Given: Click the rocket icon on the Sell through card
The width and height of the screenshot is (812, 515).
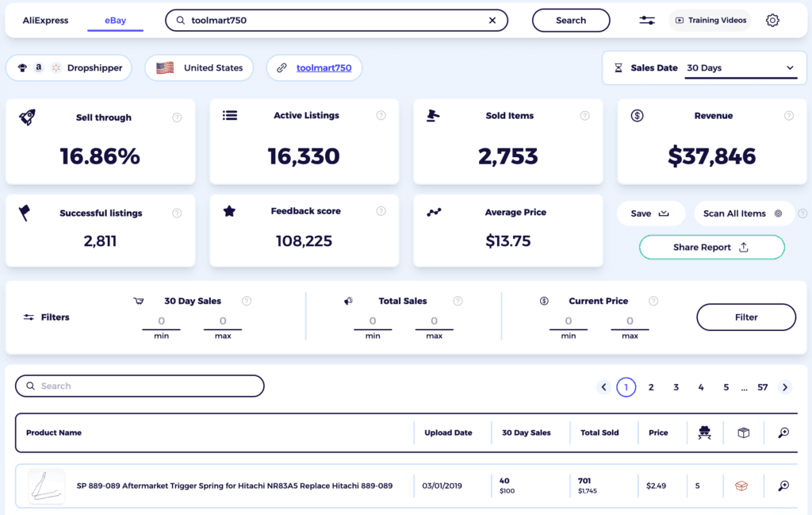Looking at the screenshot, I should [x=28, y=115].
